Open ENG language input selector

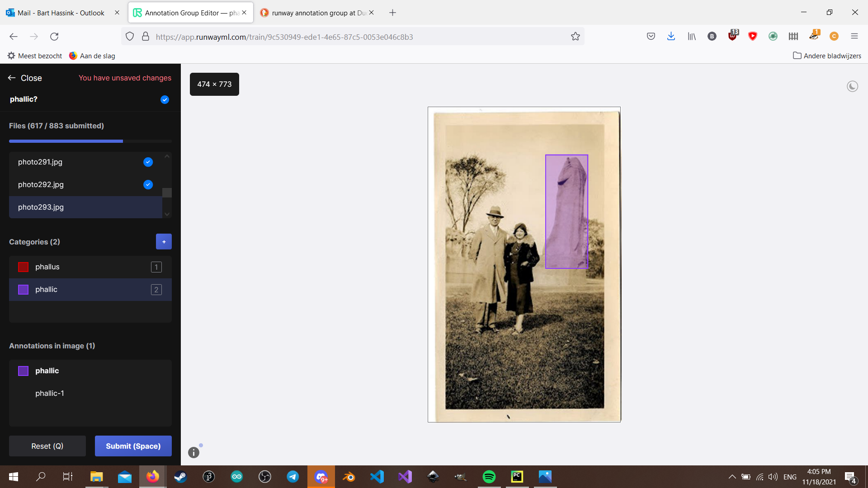(790, 477)
